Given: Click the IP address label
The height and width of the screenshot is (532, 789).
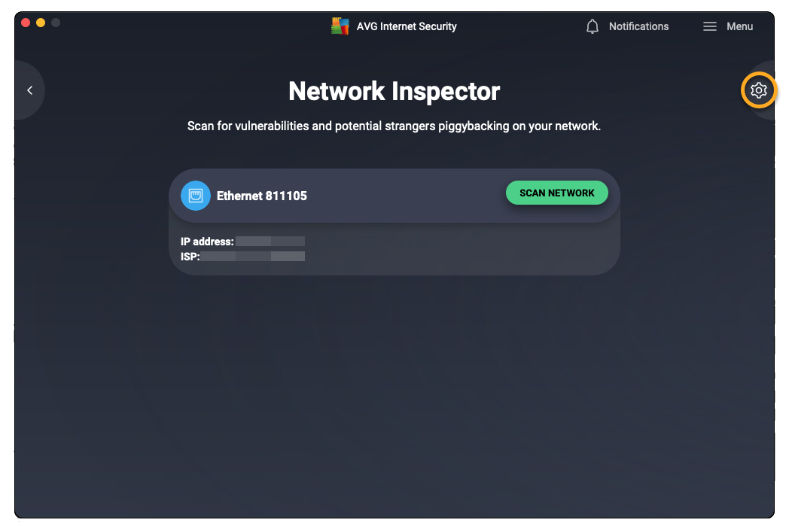Looking at the screenshot, I should coord(207,242).
